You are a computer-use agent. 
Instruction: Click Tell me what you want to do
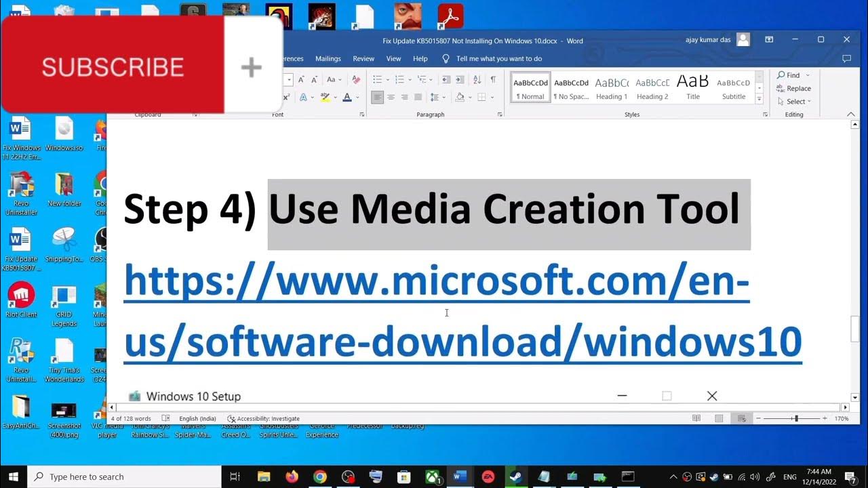tap(499, 59)
